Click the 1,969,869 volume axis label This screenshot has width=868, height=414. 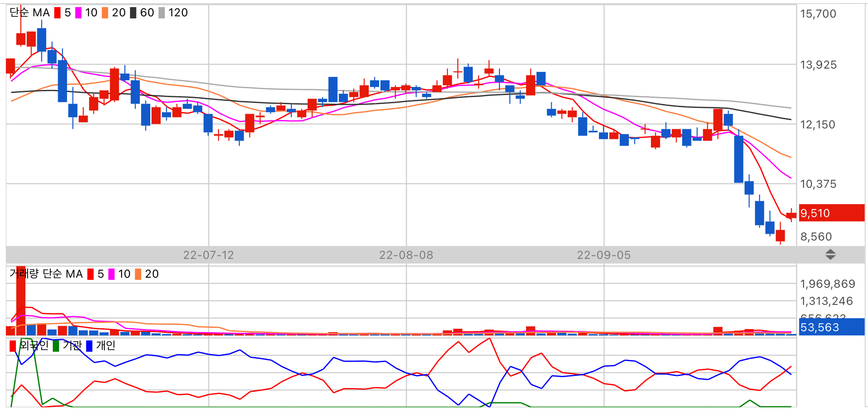[x=827, y=284]
